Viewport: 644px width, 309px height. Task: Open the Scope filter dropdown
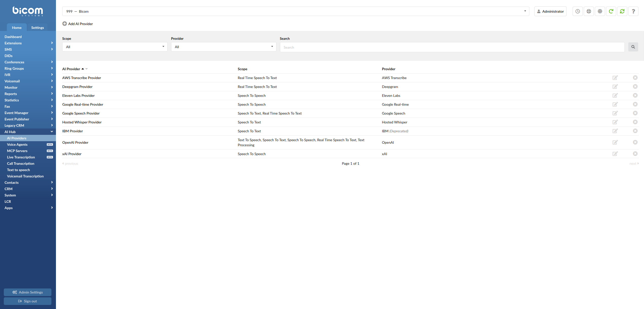[x=115, y=47]
